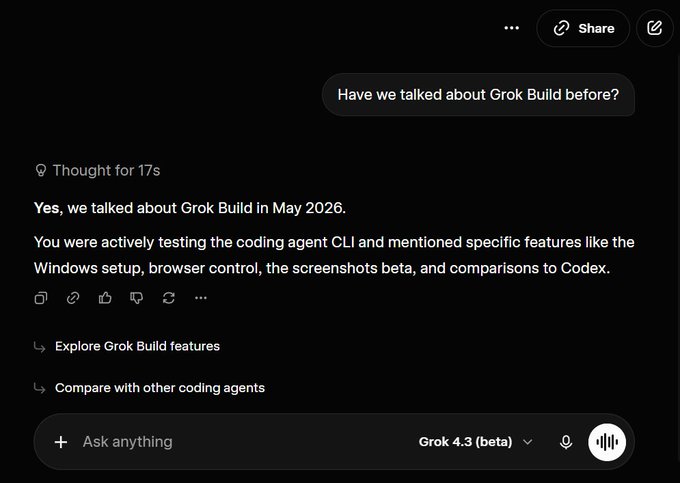
Task: Copy the response with the copy icon
Action: [x=41, y=298]
